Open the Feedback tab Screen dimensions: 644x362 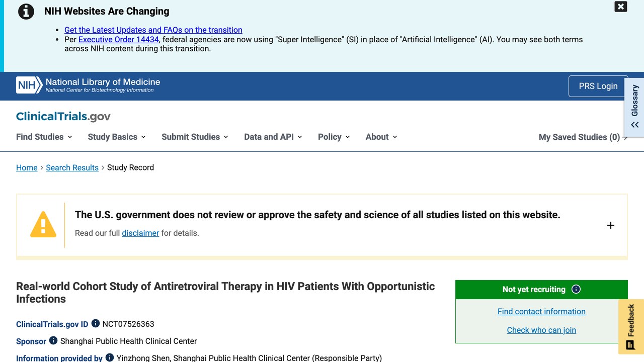(x=631, y=327)
